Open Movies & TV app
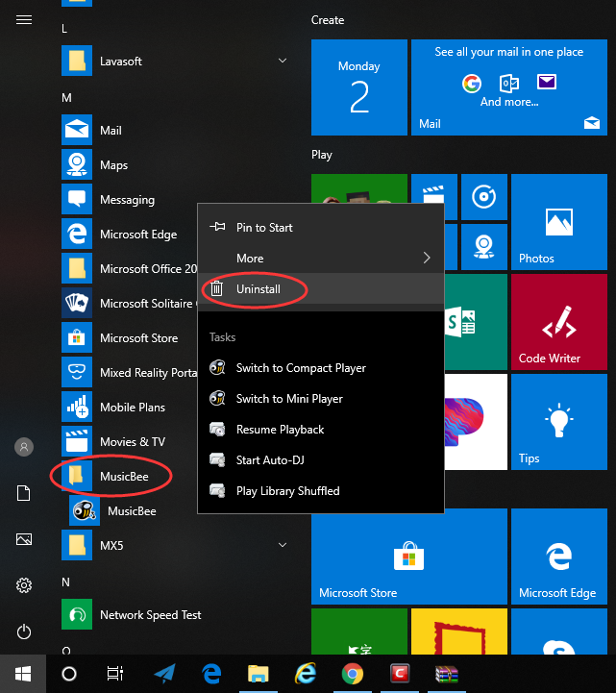Image resolution: width=616 pixels, height=693 pixels. pyautogui.click(x=129, y=441)
